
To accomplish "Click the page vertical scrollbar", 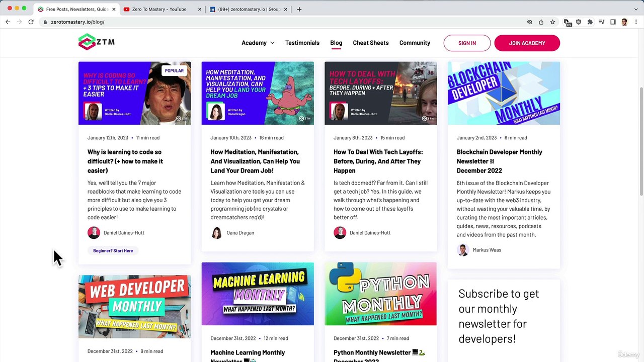I will point(641,141).
